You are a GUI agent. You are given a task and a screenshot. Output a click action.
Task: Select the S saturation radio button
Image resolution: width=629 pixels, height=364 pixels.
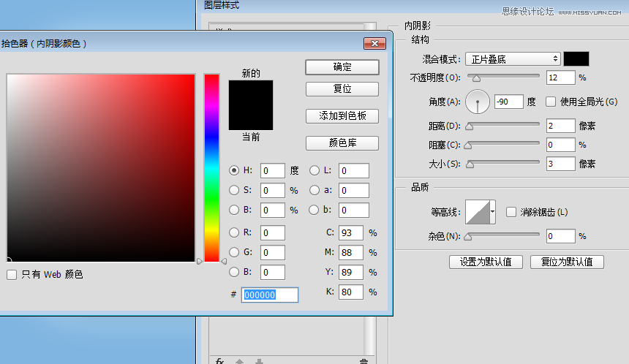coord(234,190)
